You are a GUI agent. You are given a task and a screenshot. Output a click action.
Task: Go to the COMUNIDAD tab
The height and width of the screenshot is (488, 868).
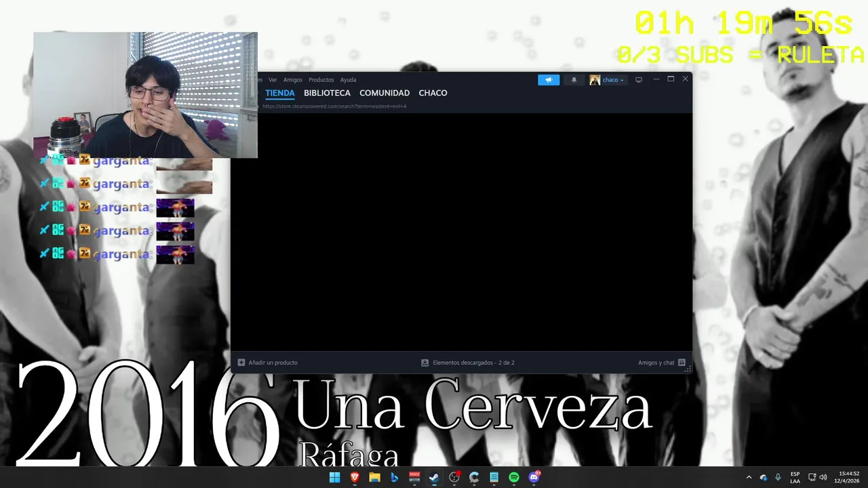tap(384, 93)
